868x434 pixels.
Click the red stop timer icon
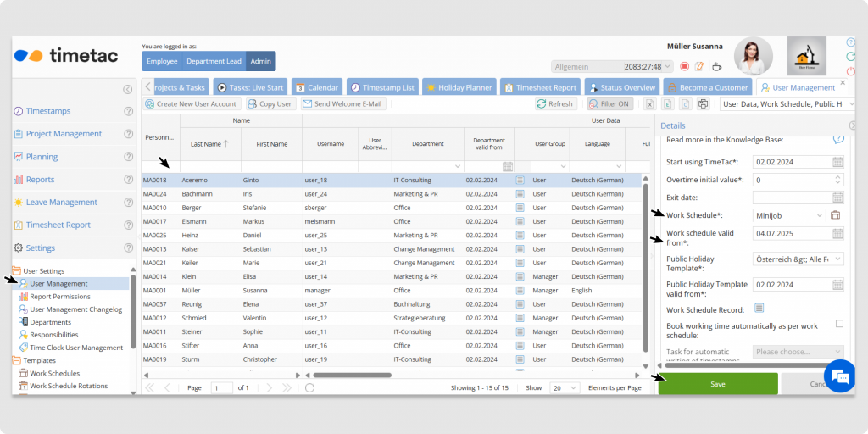684,66
